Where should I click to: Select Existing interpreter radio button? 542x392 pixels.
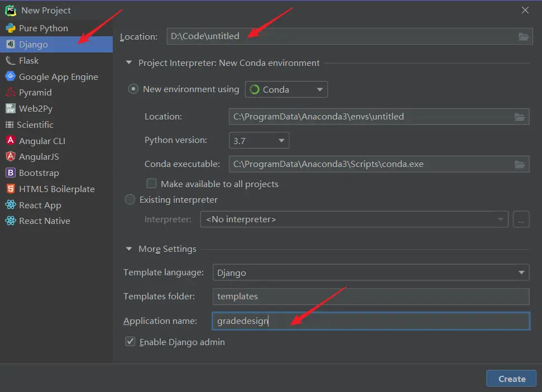click(130, 199)
